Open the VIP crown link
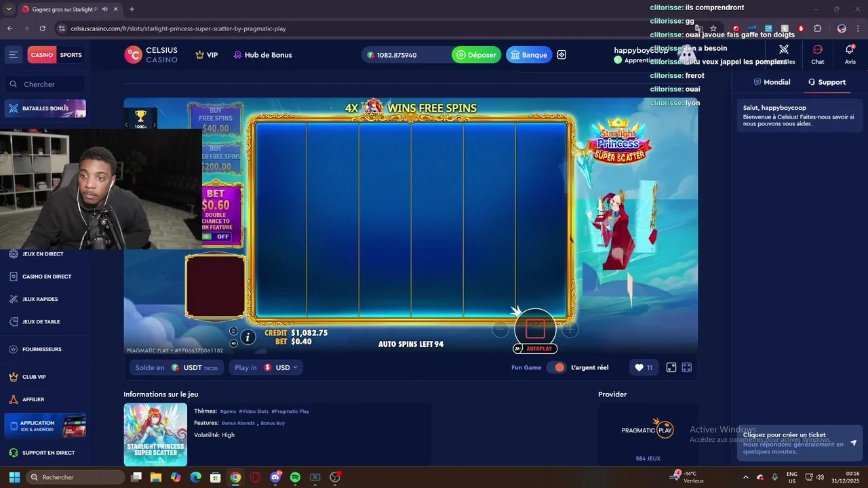 pos(207,55)
